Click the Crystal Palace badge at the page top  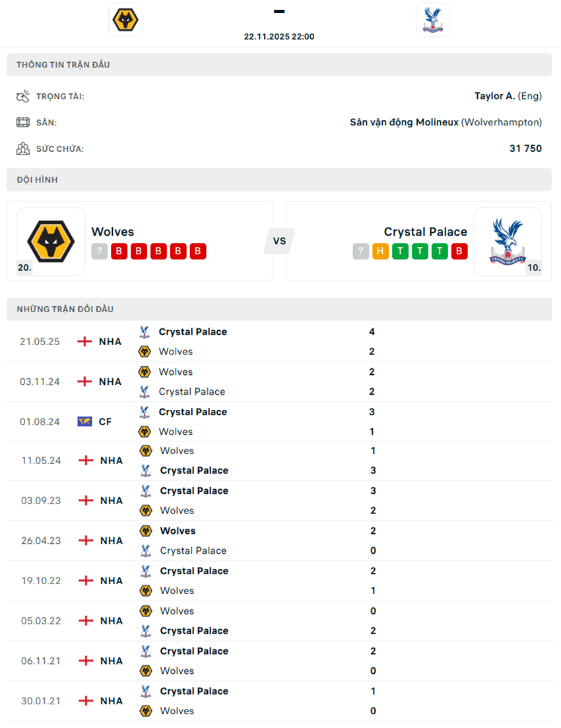(433, 19)
